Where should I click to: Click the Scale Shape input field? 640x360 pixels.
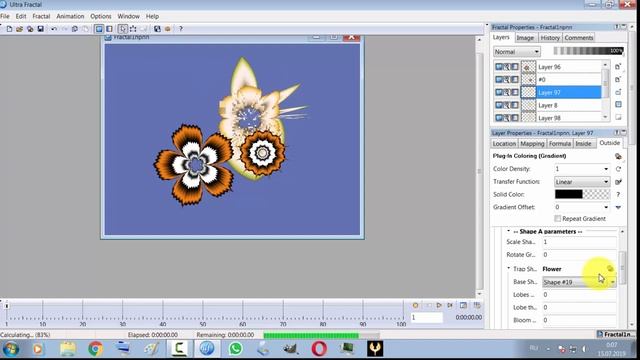tap(579, 242)
